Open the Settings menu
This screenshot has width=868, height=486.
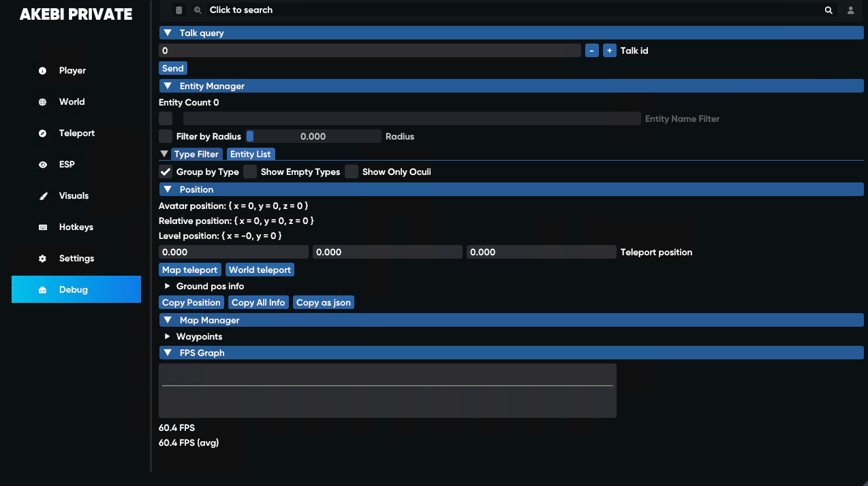coord(76,259)
